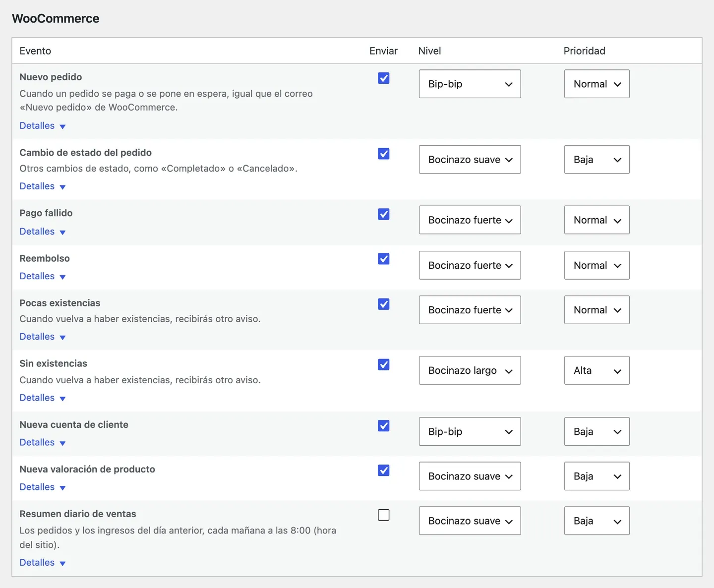714x588 pixels.
Task: Uncheck Enviar for Nuevo pedido
Action: 383,78
